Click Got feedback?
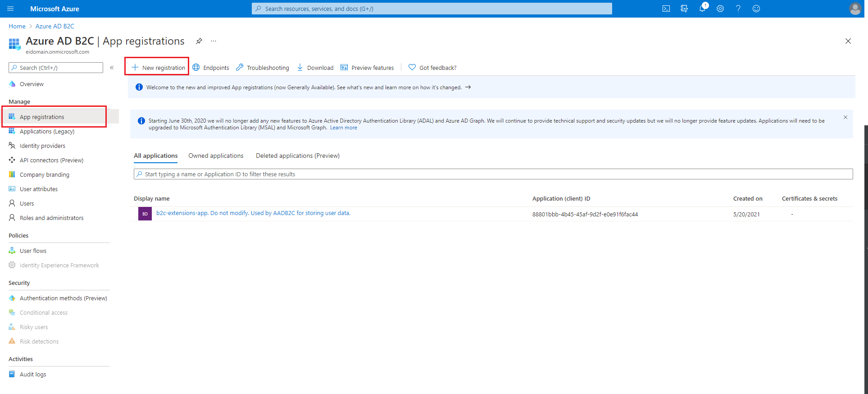The width and height of the screenshot is (868, 394). (x=432, y=68)
